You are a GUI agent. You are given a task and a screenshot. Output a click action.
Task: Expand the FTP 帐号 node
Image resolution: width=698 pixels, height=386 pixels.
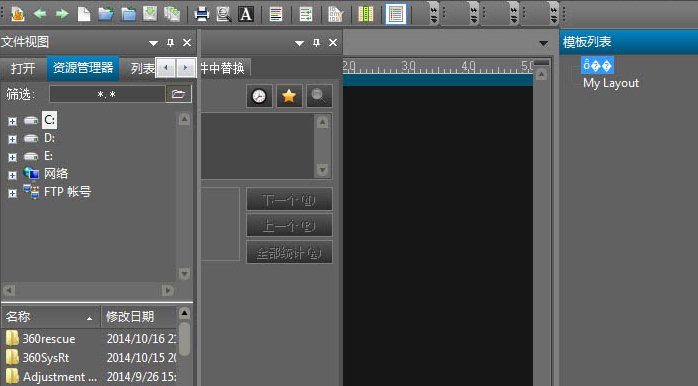[x=12, y=193]
